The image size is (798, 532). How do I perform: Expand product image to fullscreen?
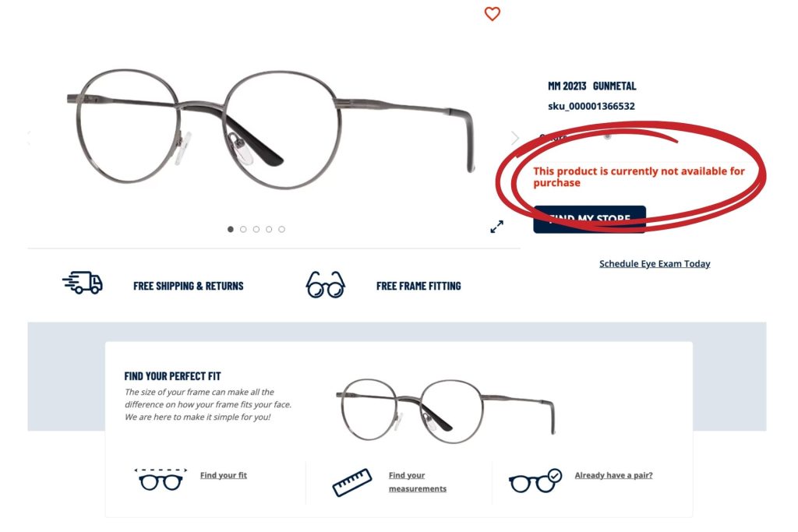(496, 227)
